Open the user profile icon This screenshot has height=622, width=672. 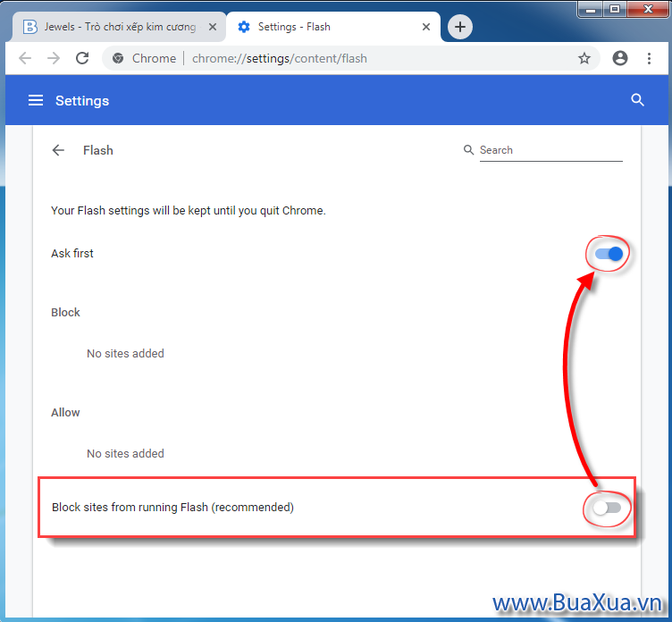click(x=619, y=58)
